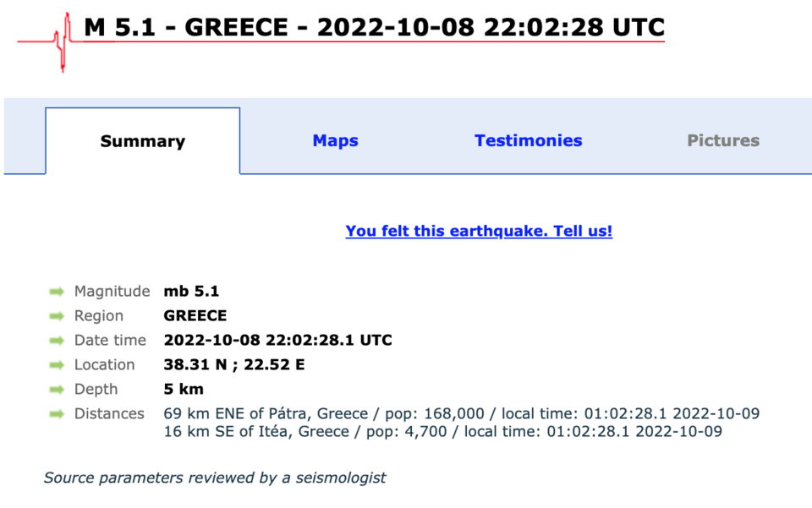Click the green arrow beside Depth
This screenshot has height=508, width=812.
pyautogui.click(x=57, y=390)
